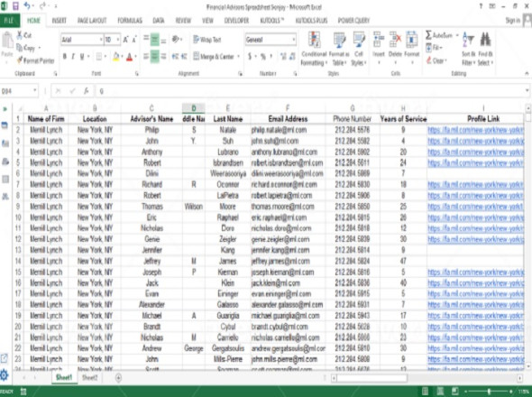Open Conditional Formatting menu
532x397 pixels.
pos(314,49)
